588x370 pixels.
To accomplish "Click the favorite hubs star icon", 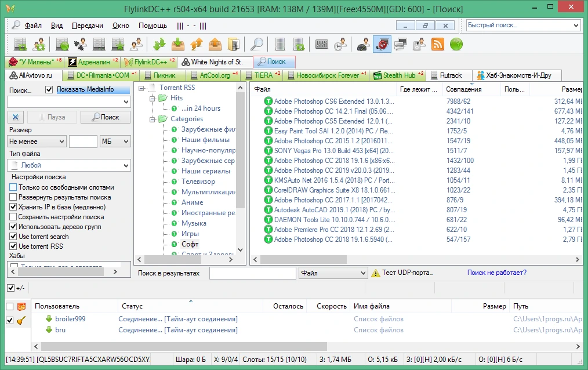I will (x=118, y=44).
